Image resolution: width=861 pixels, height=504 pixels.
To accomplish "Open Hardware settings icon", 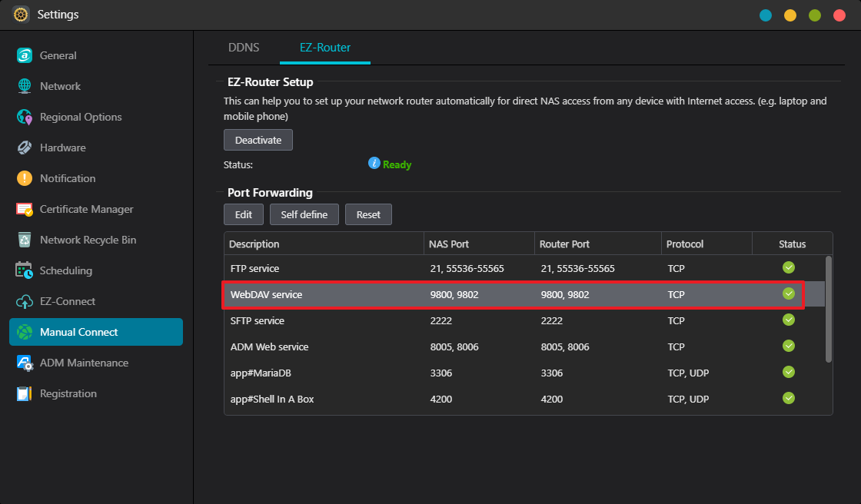I will [x=25, y=148].
